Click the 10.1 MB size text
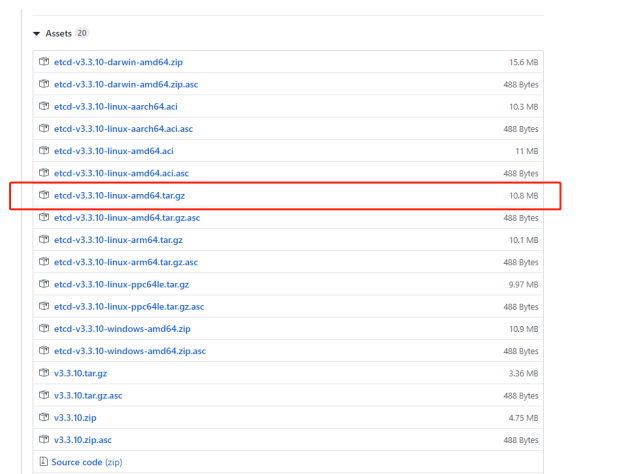625x474 pixels. click(523, 240)
